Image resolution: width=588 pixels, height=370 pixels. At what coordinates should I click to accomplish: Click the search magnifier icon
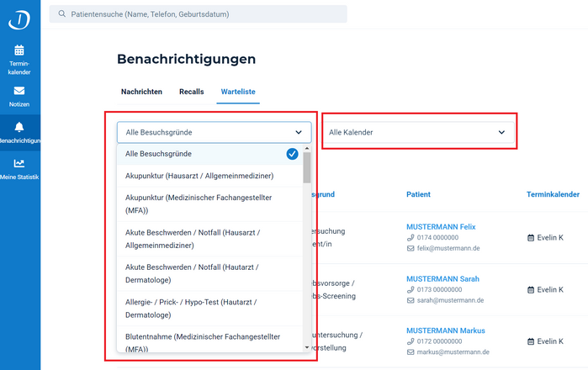click(62, 14)
